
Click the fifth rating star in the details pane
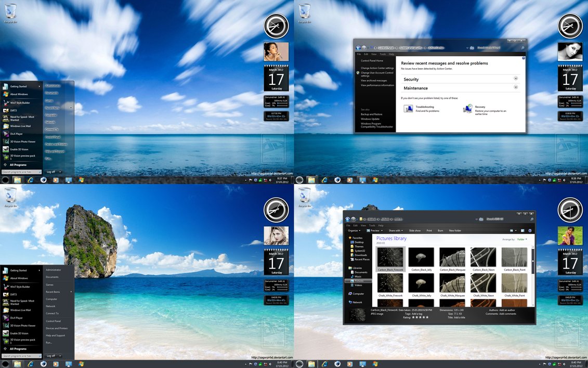tap(427, 317)
